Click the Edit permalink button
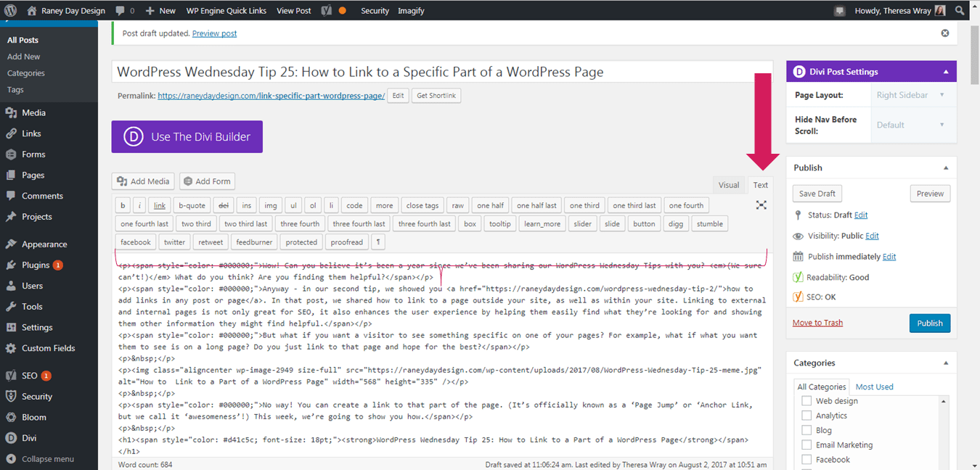Screen dimensions: 980x470 click(398, 96)
